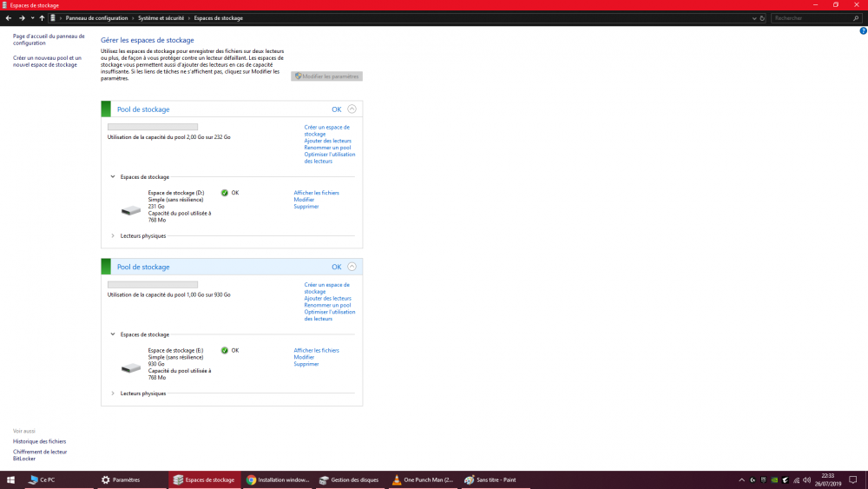Click first pool's Créer un espace de stockage
The image size is (868, 489).
click(x=326, y=130)
